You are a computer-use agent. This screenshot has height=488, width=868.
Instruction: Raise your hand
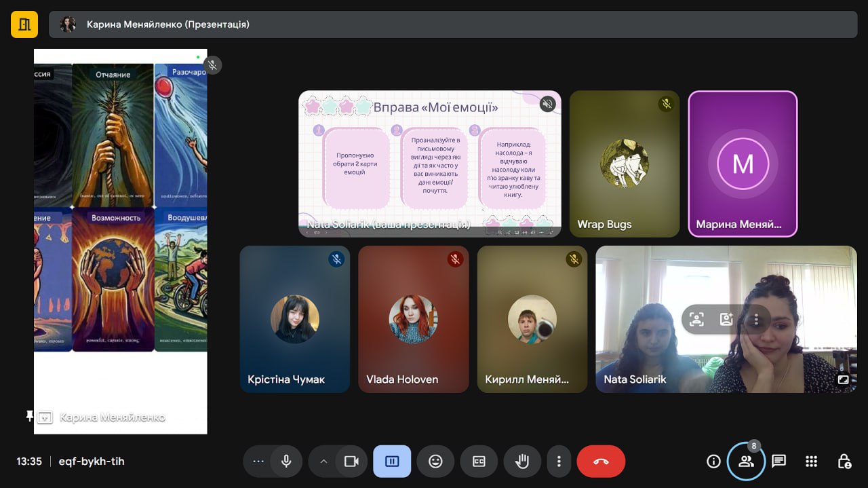point(522,462)
